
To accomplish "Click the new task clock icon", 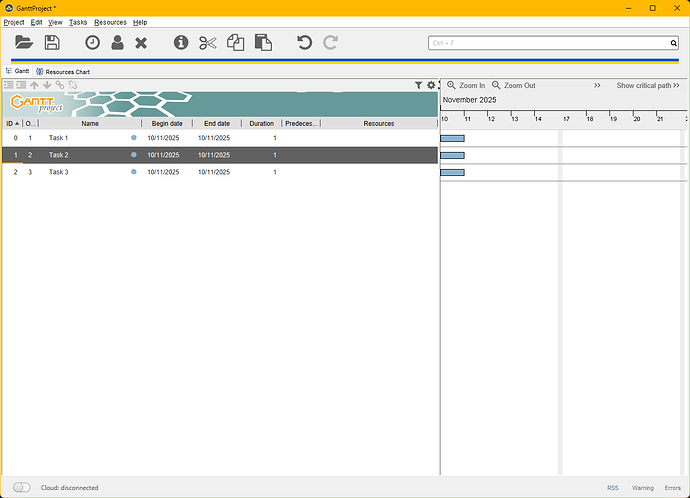I will [x=92, y=43].
